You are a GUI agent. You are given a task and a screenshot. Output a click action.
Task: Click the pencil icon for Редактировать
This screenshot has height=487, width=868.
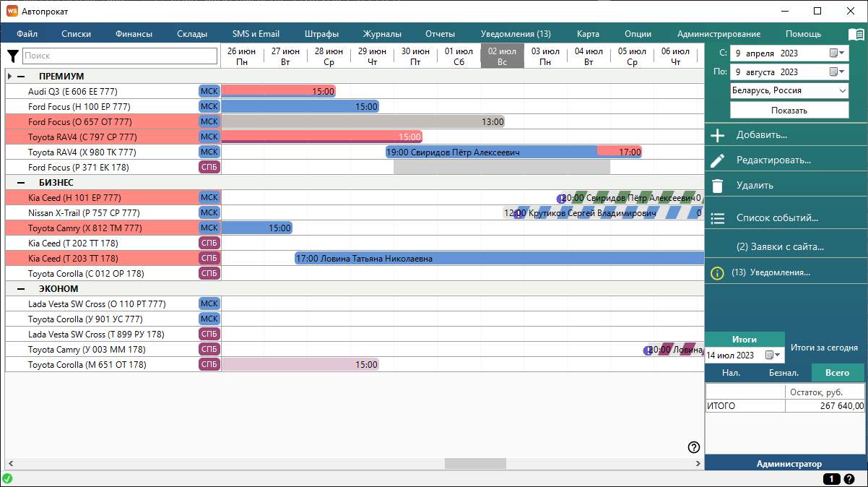click(717, 160)
